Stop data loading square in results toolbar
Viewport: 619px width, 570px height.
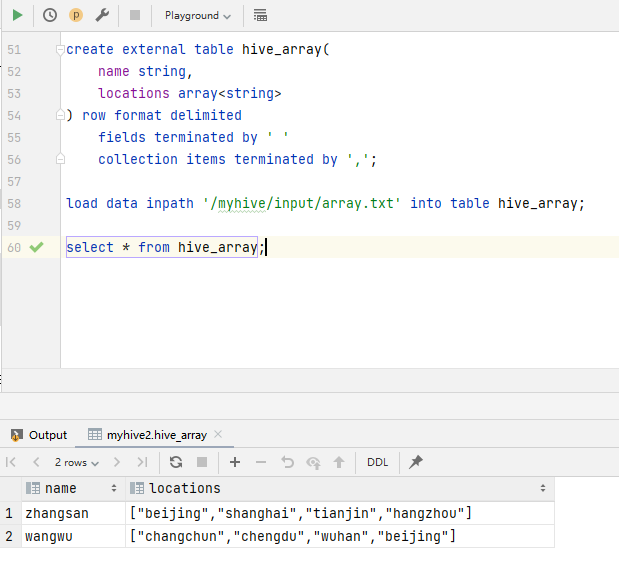202,462
